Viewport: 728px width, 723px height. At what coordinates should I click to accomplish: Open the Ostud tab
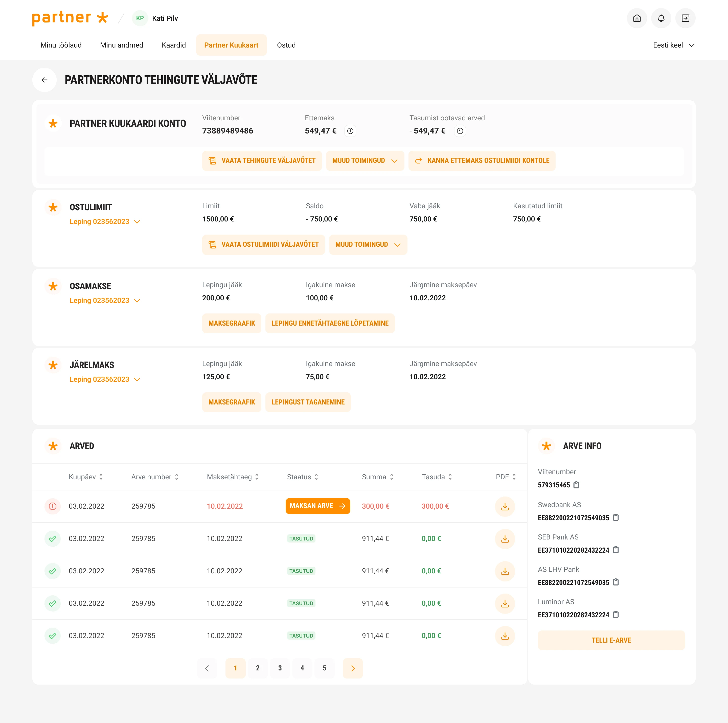pyautogui.click(x=286, y=45)
